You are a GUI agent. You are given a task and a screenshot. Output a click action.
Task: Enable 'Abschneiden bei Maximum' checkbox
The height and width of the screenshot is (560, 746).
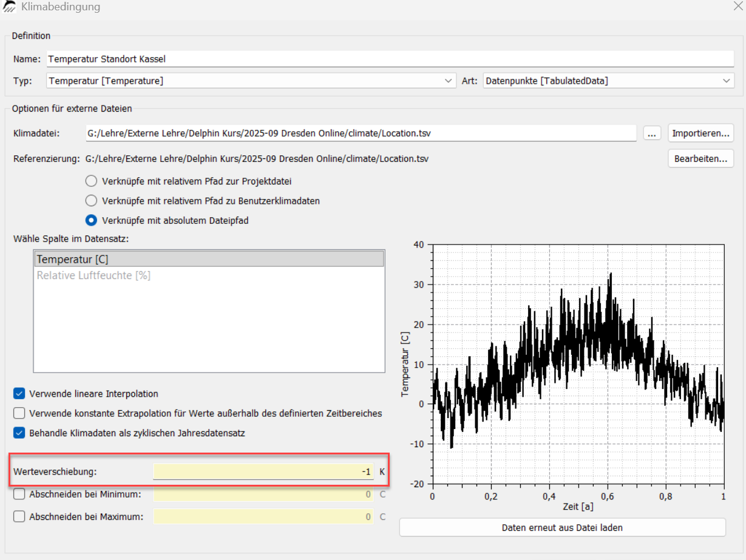(19, 517)
